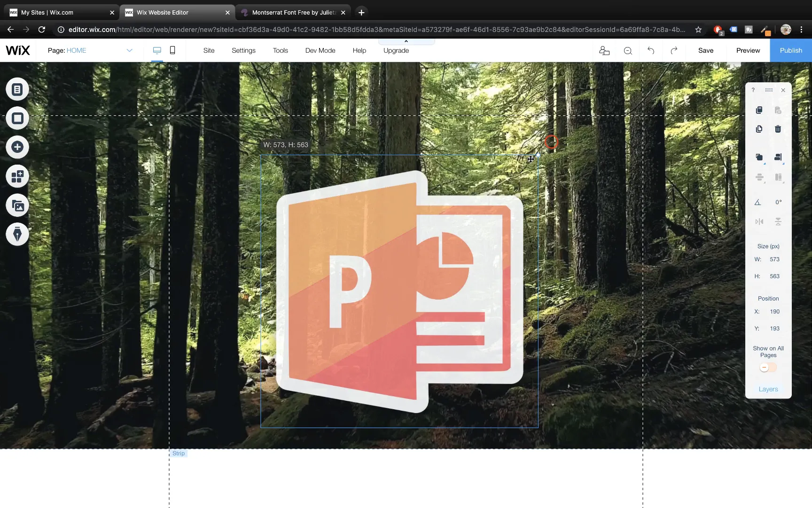812x508 pixels.
Task: Click the Save button
Action: (706, 50)
